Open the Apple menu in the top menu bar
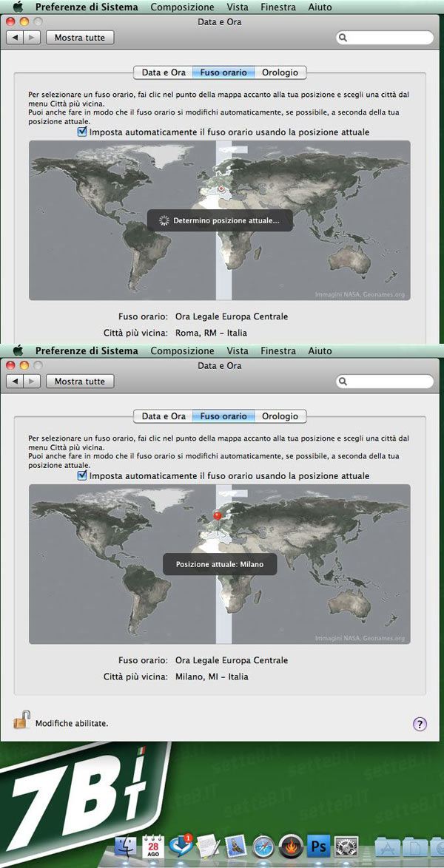Viewport: 444px width, 868px height. point(18,7)
